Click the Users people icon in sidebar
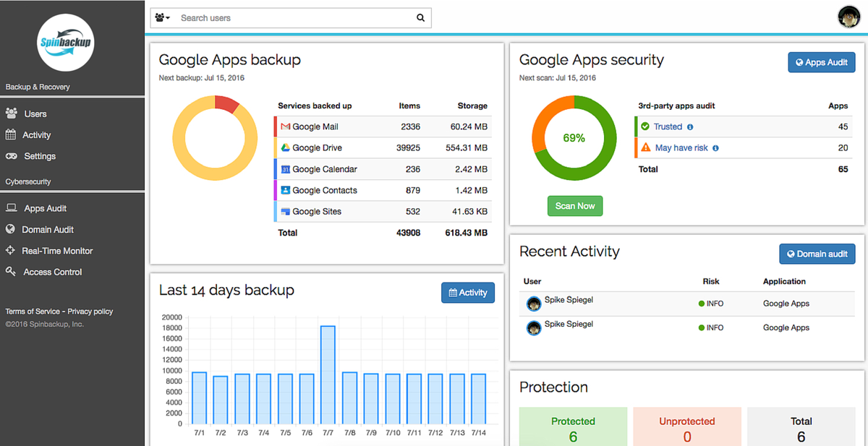The width and height of the screenshot is (868, 446). (11, 113)
